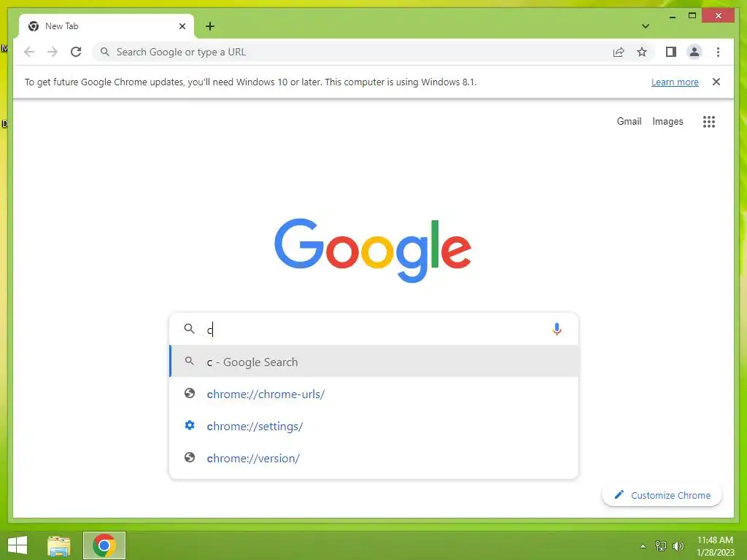Toggle the side panel icon
The height and width of the screenshot is (560, 747).
(x=671, y=52)
